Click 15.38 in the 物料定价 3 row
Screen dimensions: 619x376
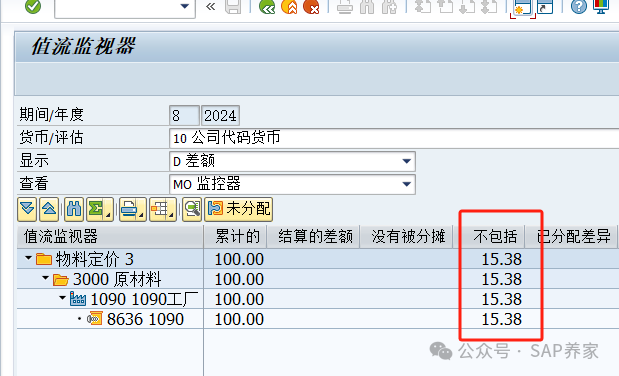click(502, 259)
